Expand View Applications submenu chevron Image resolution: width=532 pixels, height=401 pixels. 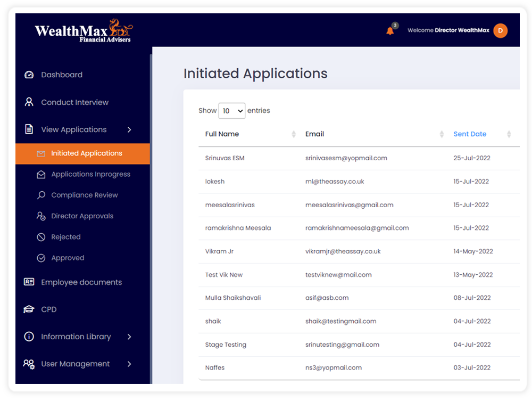[129, 130]
